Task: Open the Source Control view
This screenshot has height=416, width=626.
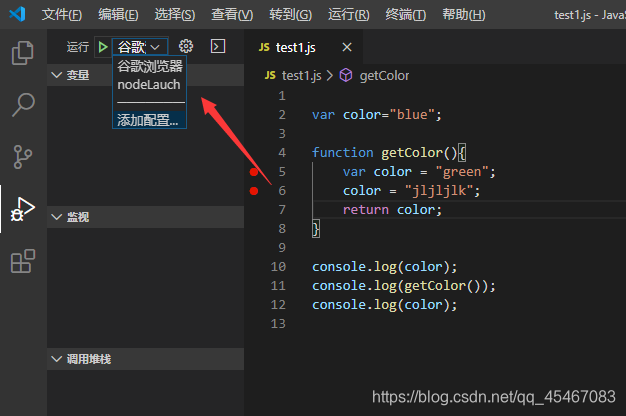Action: point(23,156)
